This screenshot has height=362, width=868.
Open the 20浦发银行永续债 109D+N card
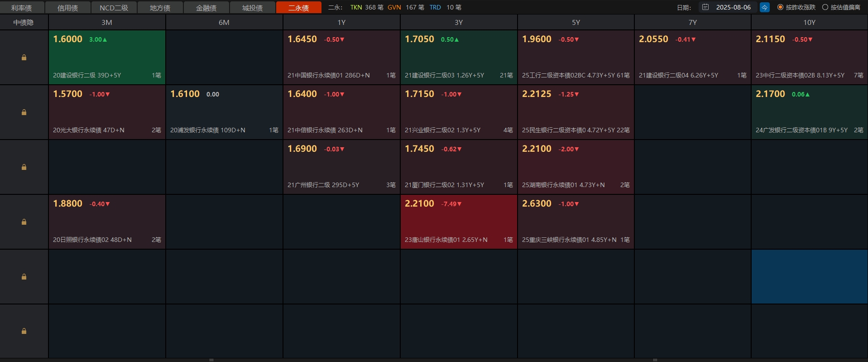224,112
